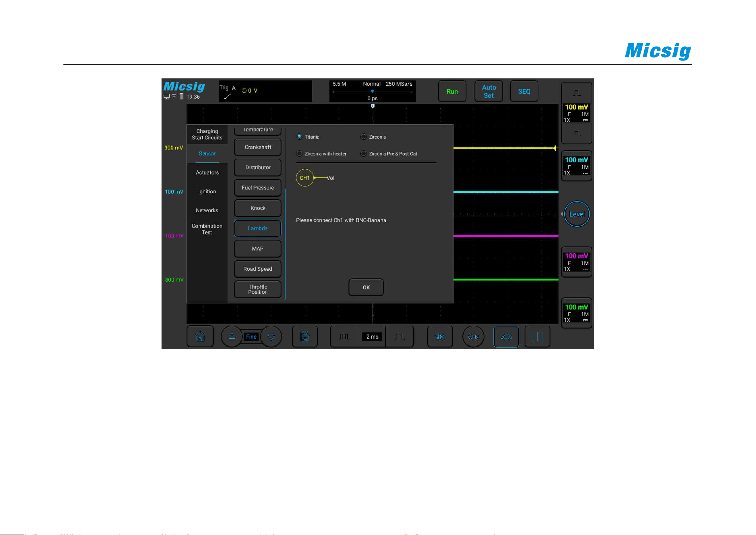Tap the CH1 circle indicator
Screen dimensions: 756x535
click(305, 178)
